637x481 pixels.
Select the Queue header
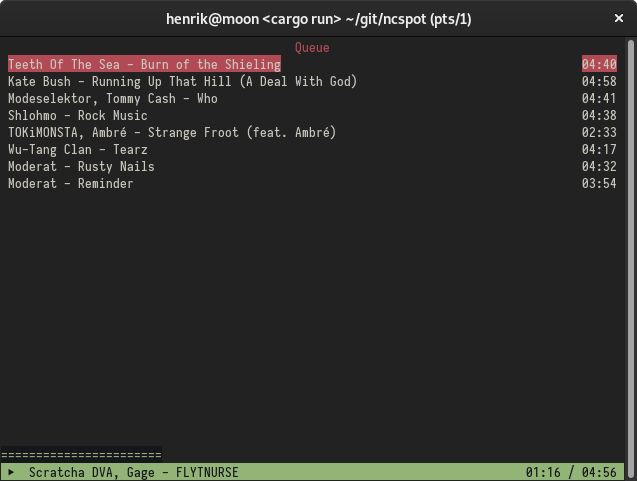pyautogui.click(x=312, y=47)
